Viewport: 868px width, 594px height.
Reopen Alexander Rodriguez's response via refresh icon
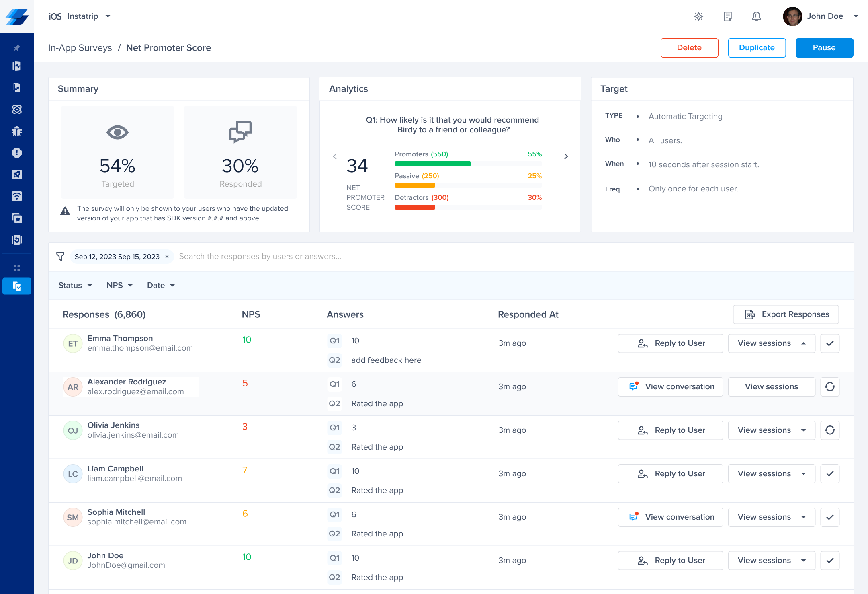tap(830, 387)
